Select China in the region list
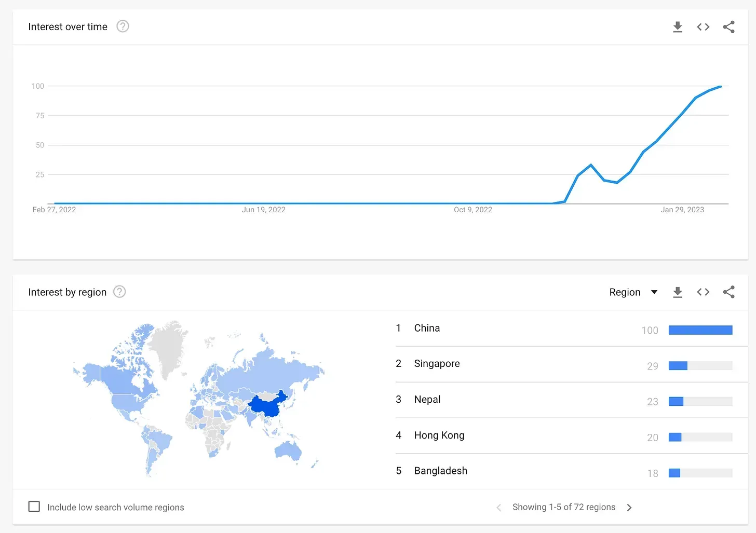This screenshot has width=756, height=533. tap(427, 328)
